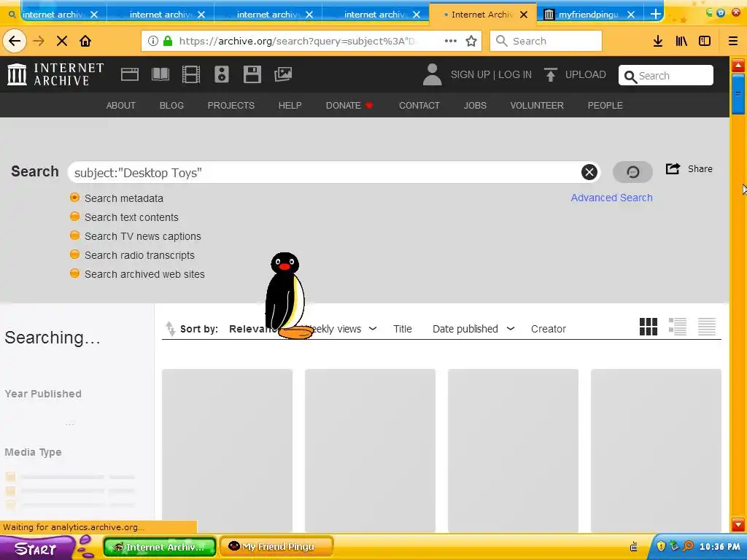The image size is (747, 560).
Task: Click SIGN UP | LOG IN link
Action: tap(491, 75)
